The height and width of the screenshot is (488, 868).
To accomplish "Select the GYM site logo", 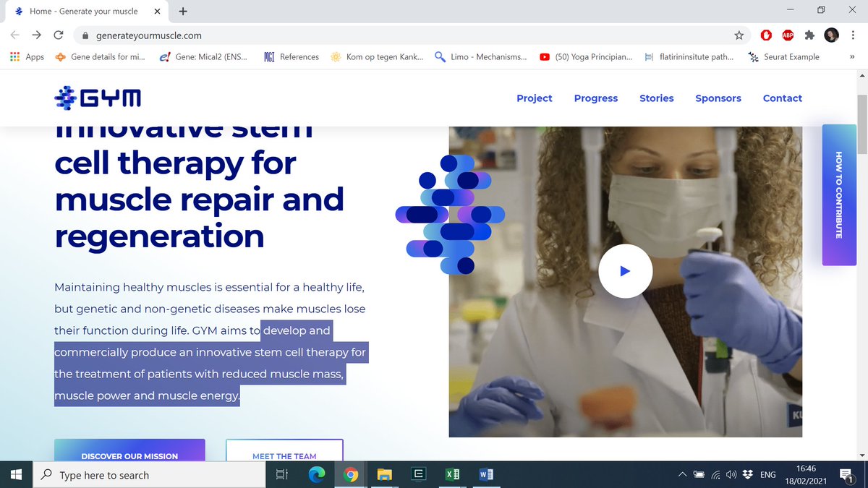I will pos(97,98).
